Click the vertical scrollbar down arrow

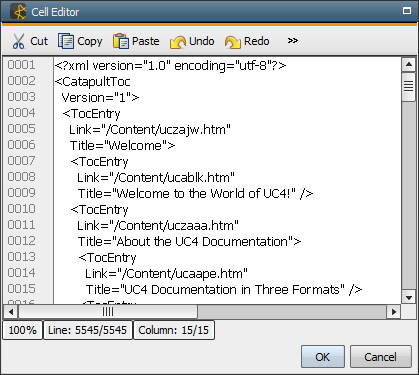point(408,297)
